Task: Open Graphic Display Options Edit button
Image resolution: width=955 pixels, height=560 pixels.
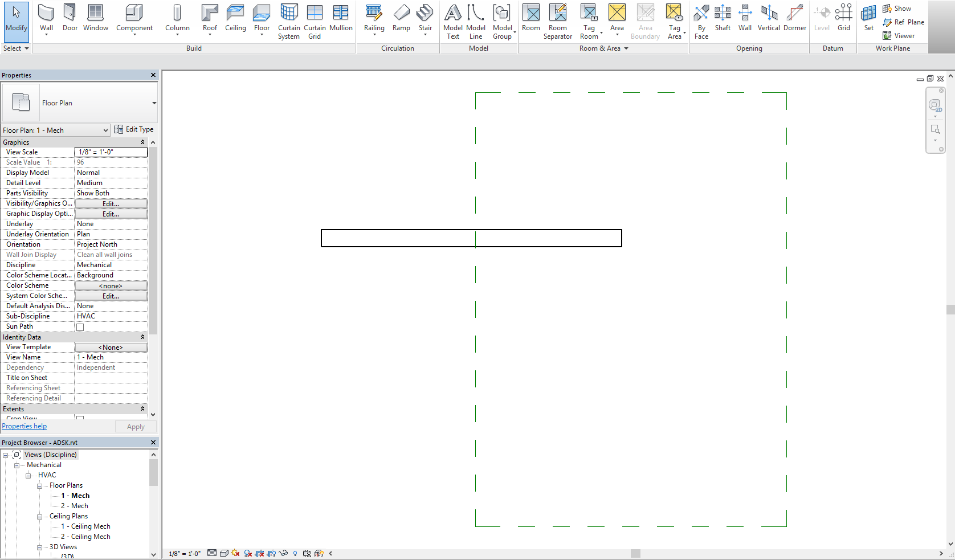Action: tap(111, 214)
